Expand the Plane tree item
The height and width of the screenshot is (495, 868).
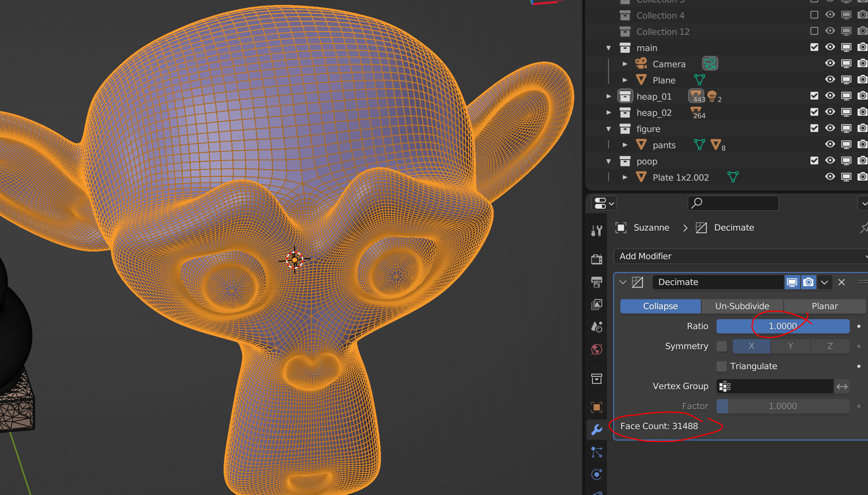pyautogui.click(x=625, y=80)
